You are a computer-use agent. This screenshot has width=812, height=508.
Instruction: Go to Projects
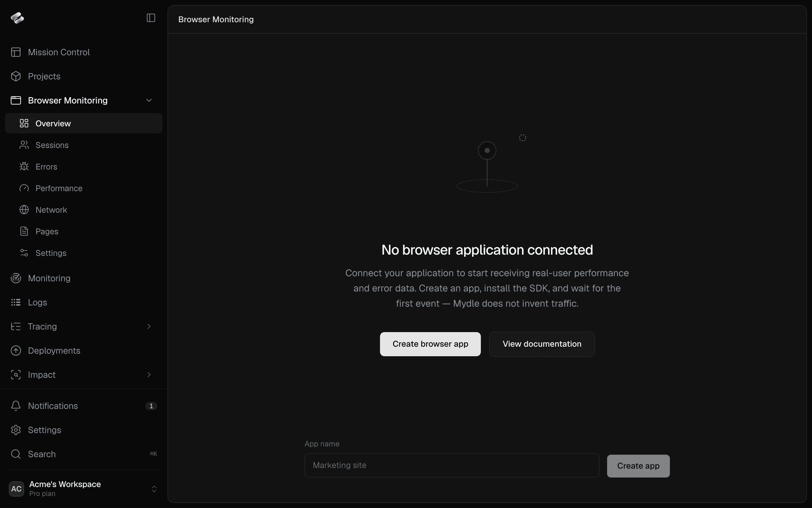pyautogui.click(x=83, y=76)
